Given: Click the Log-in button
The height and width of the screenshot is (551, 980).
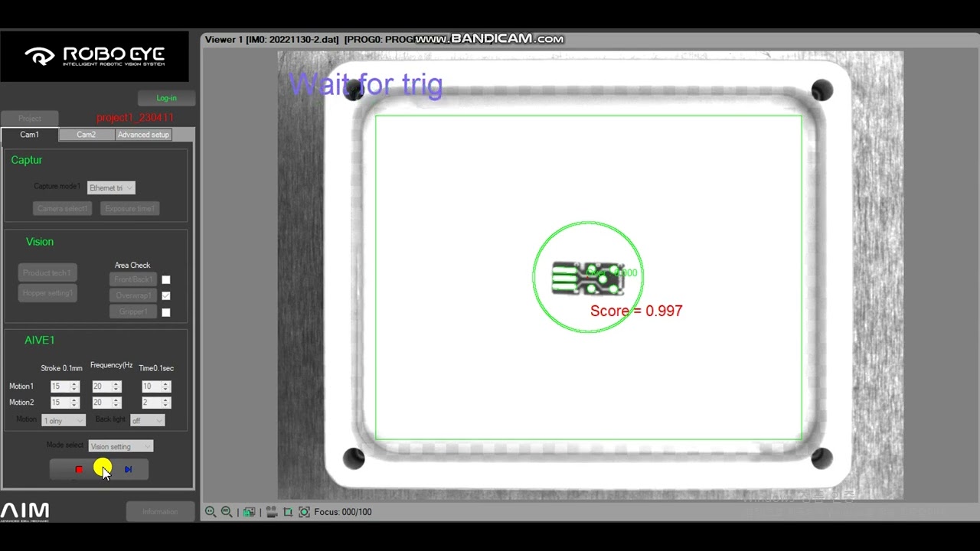Looking at the screenshot, I should point(166,98).
